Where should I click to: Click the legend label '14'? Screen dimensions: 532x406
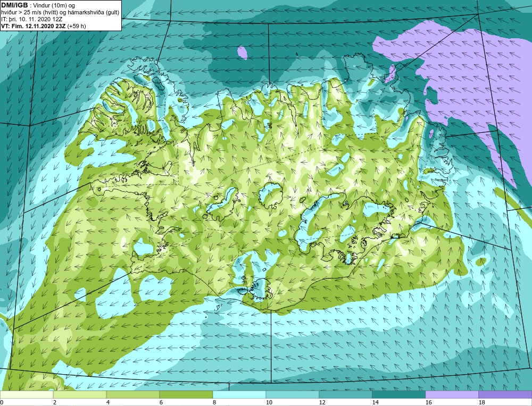point(375,402)
